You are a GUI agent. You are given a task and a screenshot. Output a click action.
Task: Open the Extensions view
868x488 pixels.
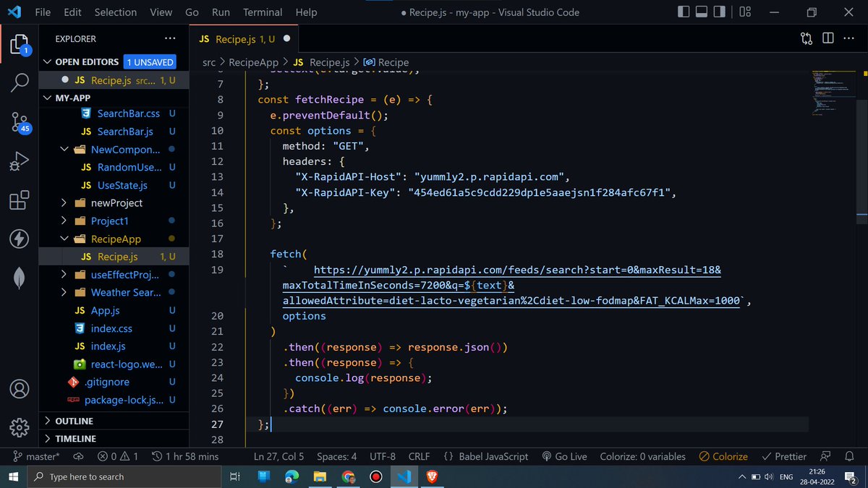[20, 200]
